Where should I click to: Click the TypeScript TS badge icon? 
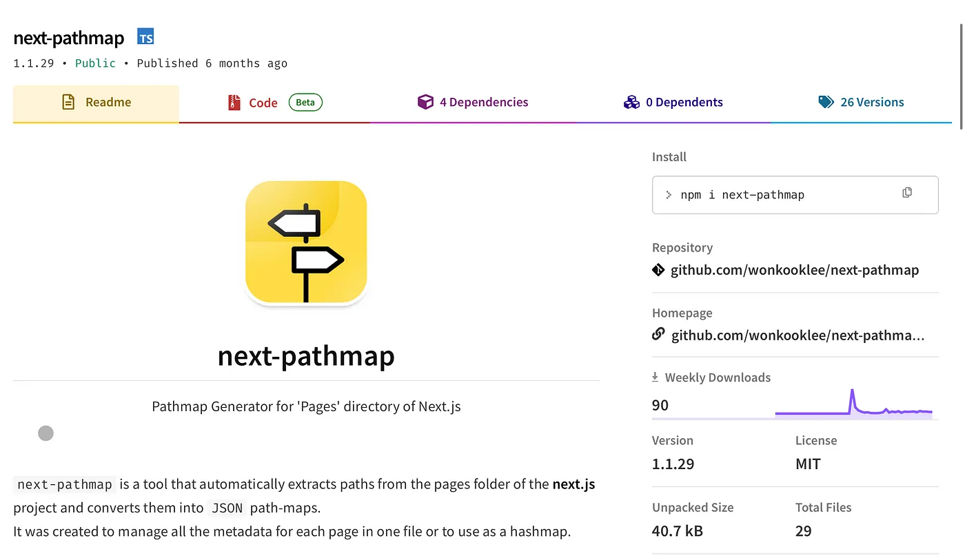[x=145, y=37]
